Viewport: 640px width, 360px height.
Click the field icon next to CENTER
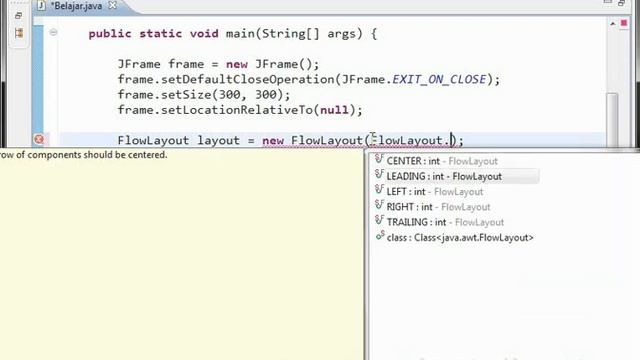point(379,159)
